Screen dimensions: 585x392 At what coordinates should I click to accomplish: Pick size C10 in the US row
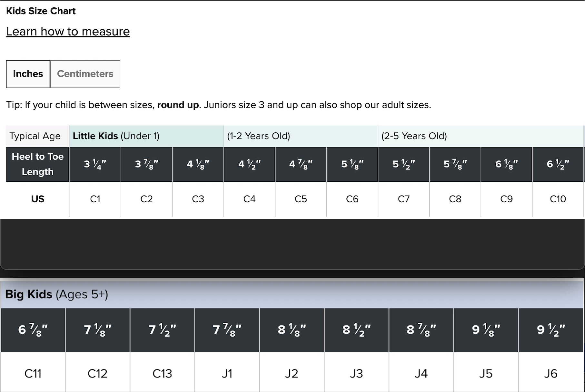(558, 199)
